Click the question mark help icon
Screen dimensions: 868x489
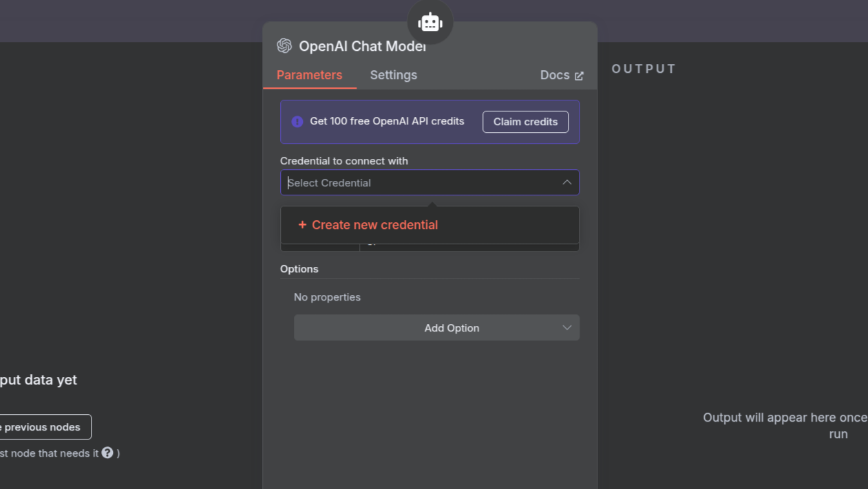pyautogui.click(x=107, y=453)
